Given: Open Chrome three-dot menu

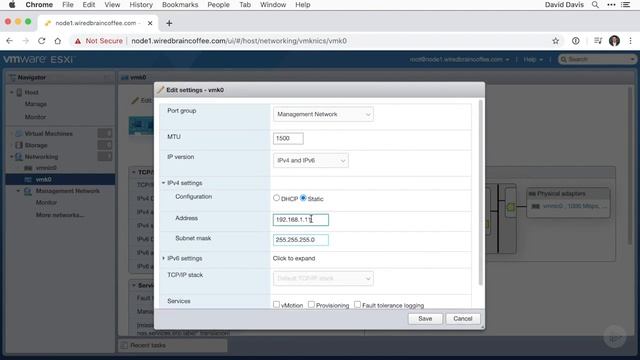Looking at the screenshot, I should coord(631,41).
